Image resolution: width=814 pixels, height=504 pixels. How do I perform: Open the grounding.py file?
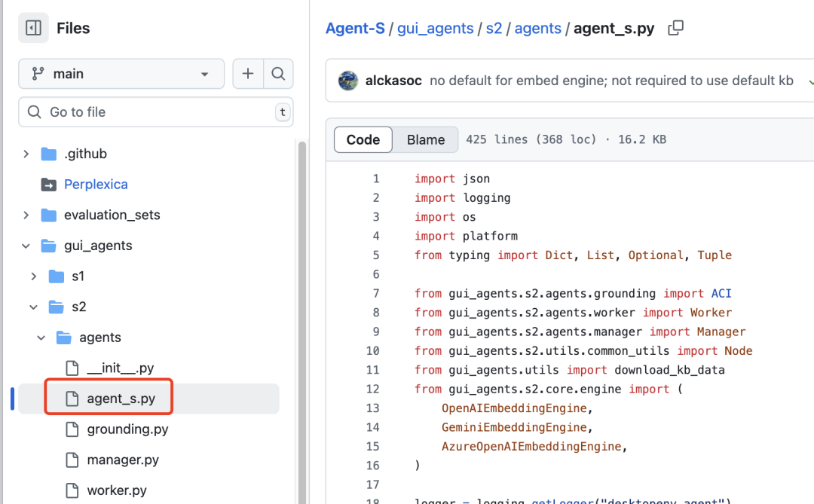click(127, 429)
